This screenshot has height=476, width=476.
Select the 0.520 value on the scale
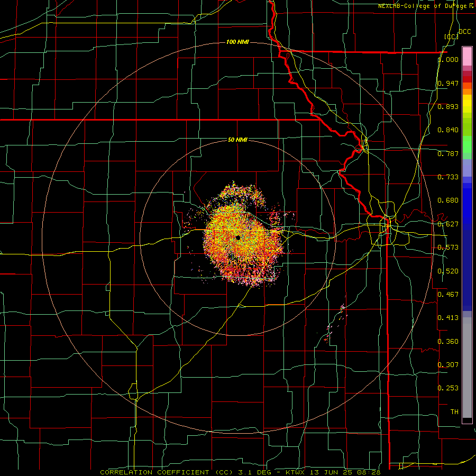(x=448, y=271)
